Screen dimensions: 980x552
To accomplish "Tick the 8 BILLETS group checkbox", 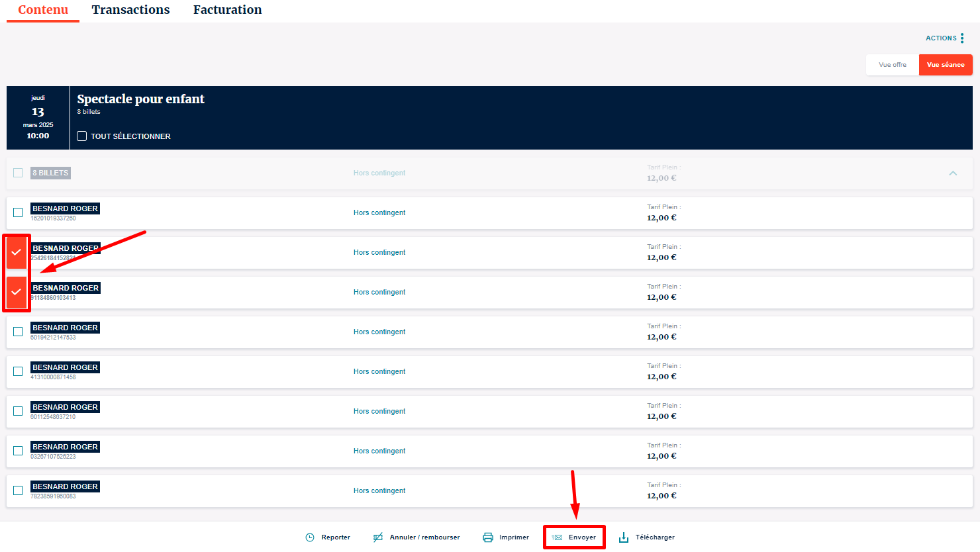I will (18, 173).
